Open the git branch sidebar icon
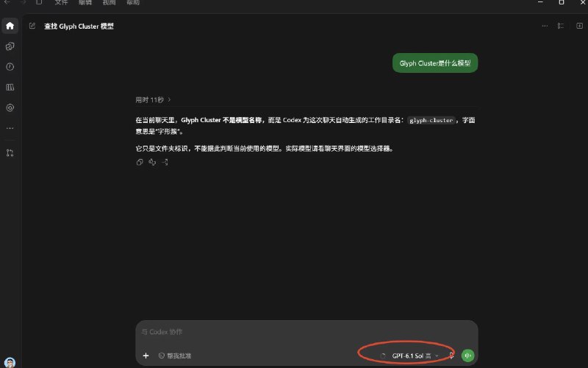The image size is (588, 368). tap(10, 153)
